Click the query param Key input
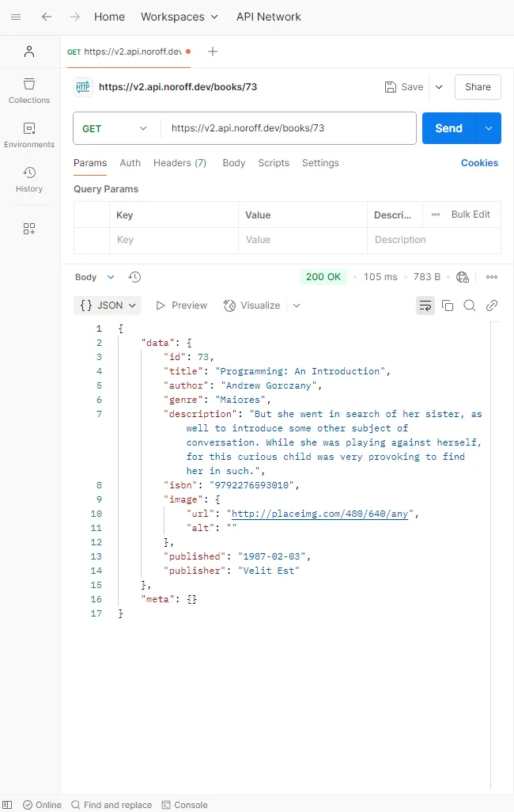Screen dimensions: 514x812 coord(174,241)
